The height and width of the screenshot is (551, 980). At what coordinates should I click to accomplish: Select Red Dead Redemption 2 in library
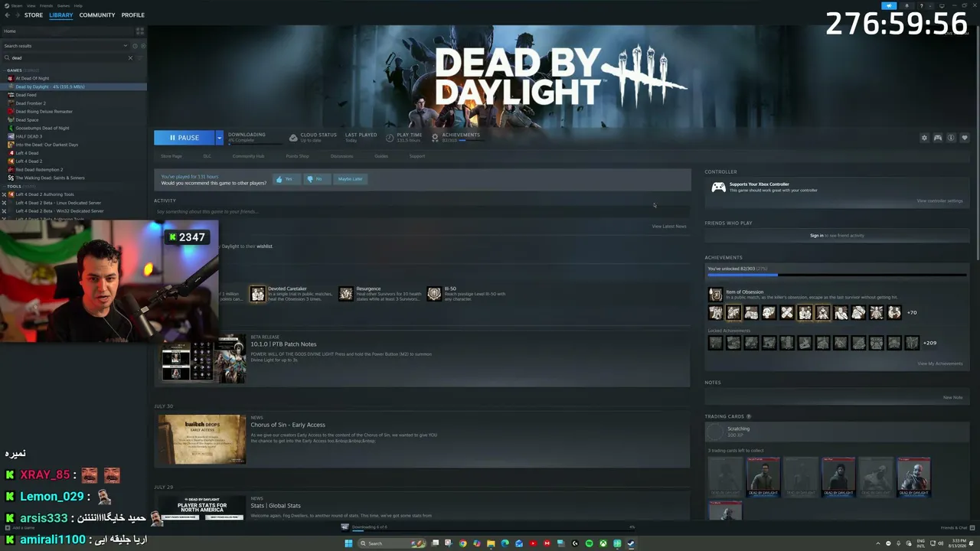pos(39,170)
